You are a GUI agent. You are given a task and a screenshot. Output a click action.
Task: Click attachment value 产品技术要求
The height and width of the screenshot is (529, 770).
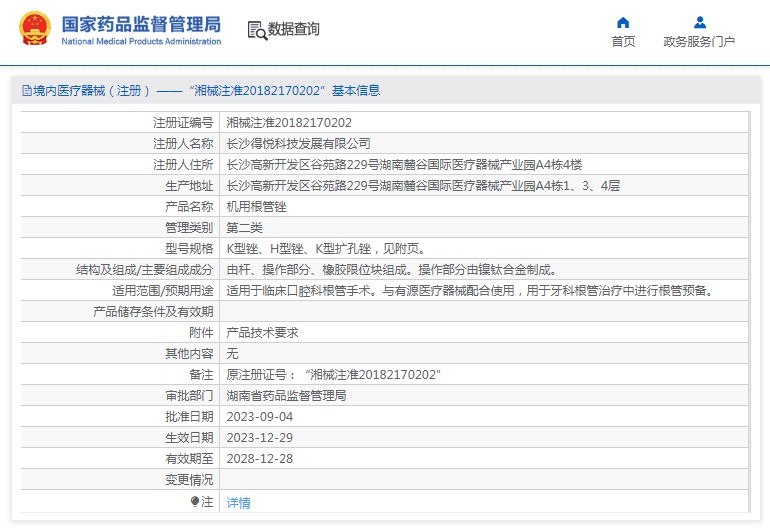click(262, 333)
